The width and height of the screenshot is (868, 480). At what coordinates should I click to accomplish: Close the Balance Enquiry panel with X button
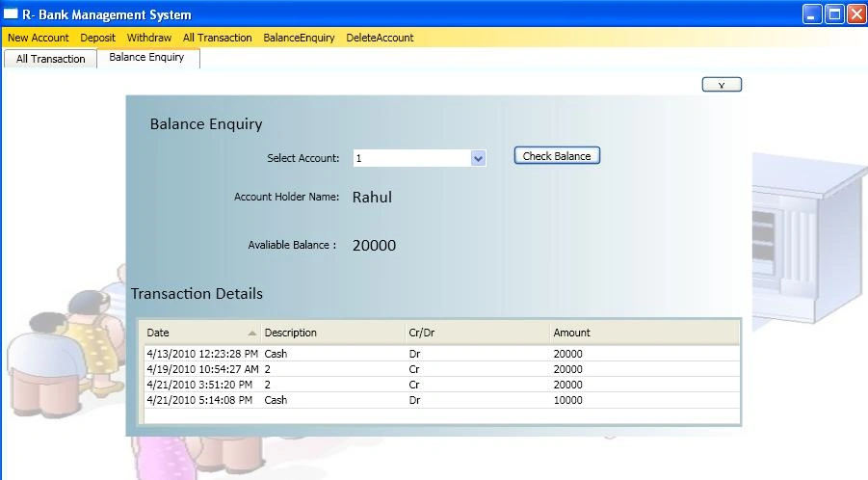coord(722,85)
